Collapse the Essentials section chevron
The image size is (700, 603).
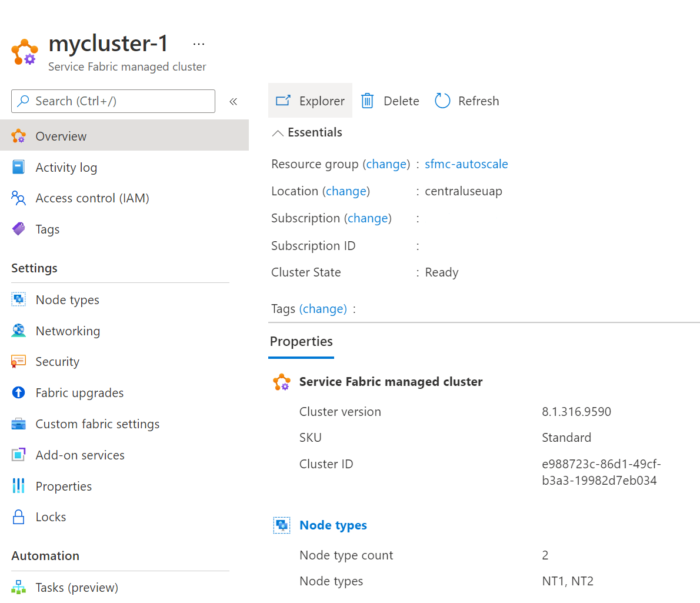[x=278, y=132]
